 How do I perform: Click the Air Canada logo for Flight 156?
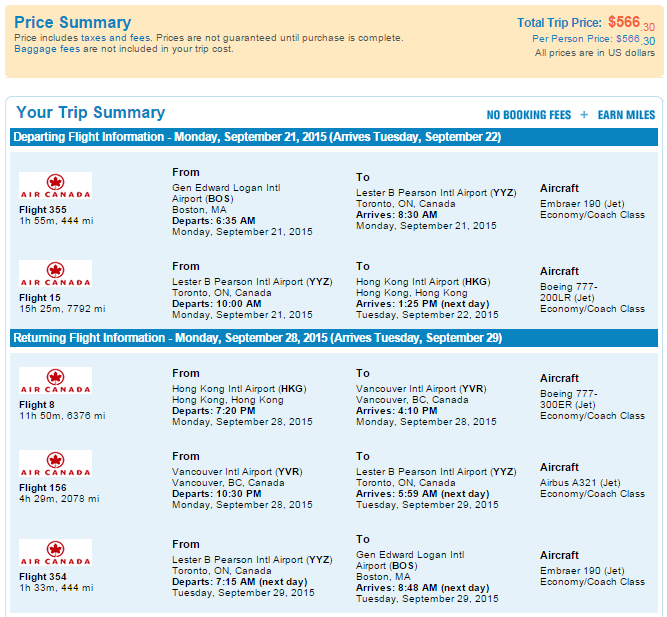coord(55,463)
